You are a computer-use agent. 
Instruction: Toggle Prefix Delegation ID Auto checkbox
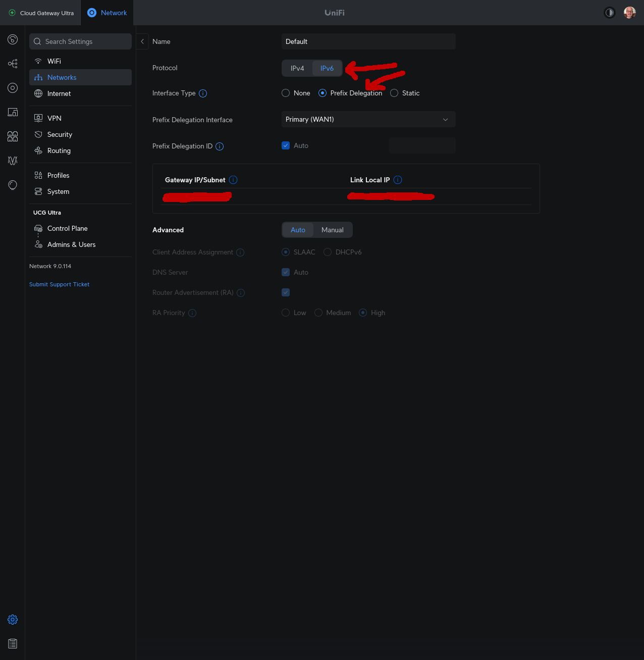[286, 145]
